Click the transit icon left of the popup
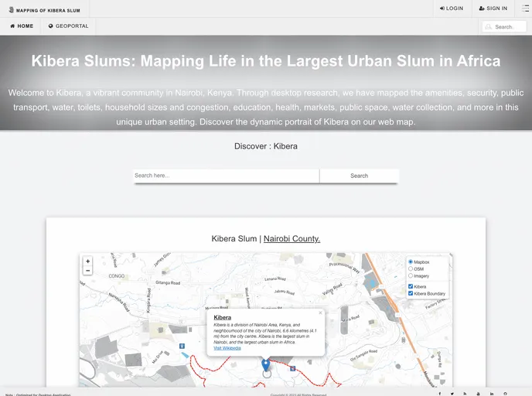Screen dimensions: 532x396 coord(182,346)
